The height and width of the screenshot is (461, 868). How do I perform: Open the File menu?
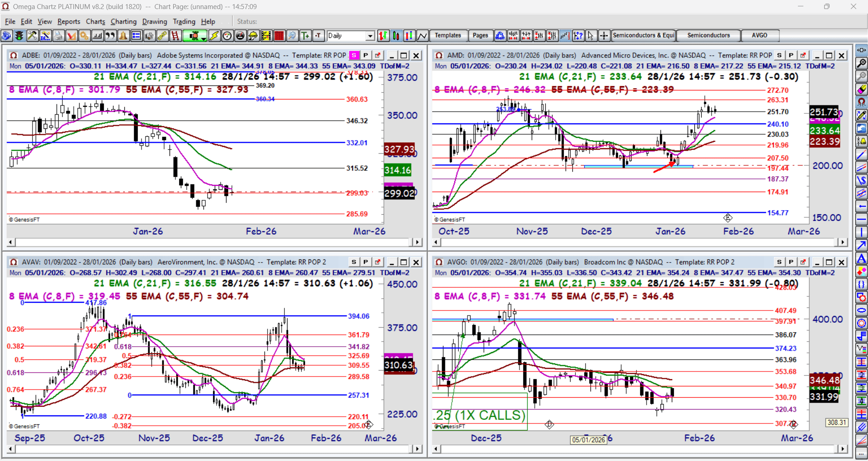pos(10,21)
